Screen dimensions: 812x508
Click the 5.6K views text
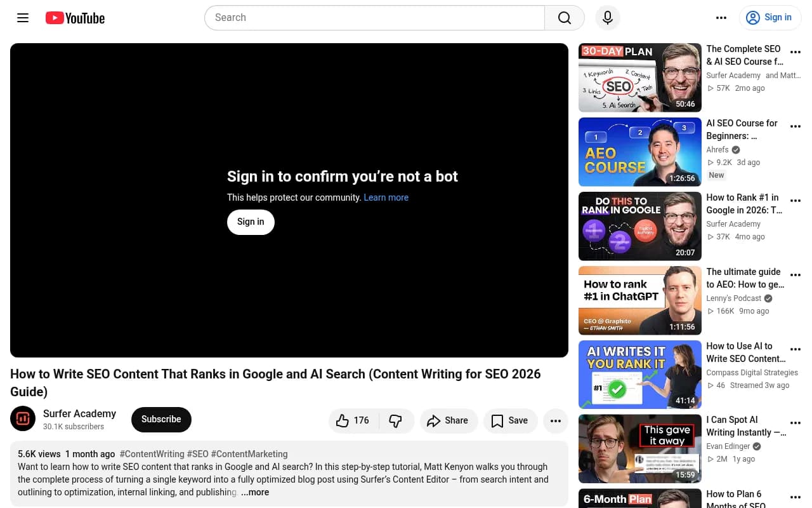coord(39,454)
